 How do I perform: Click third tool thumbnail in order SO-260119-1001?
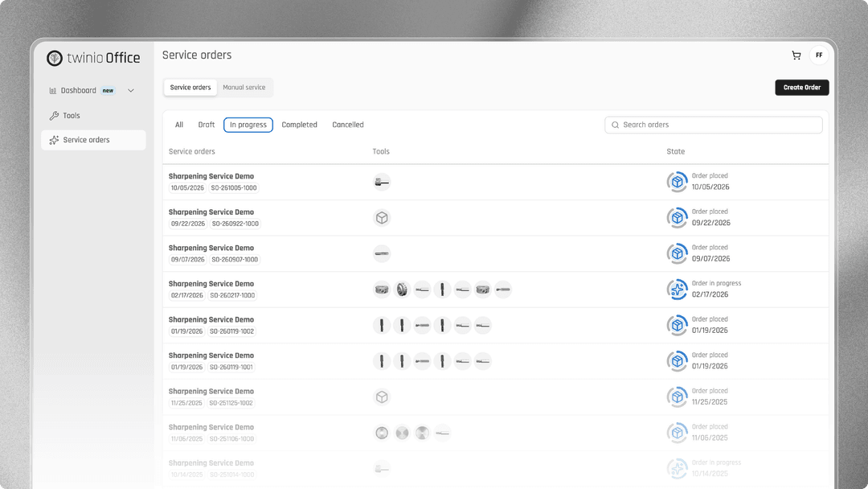tap(422, 362)
